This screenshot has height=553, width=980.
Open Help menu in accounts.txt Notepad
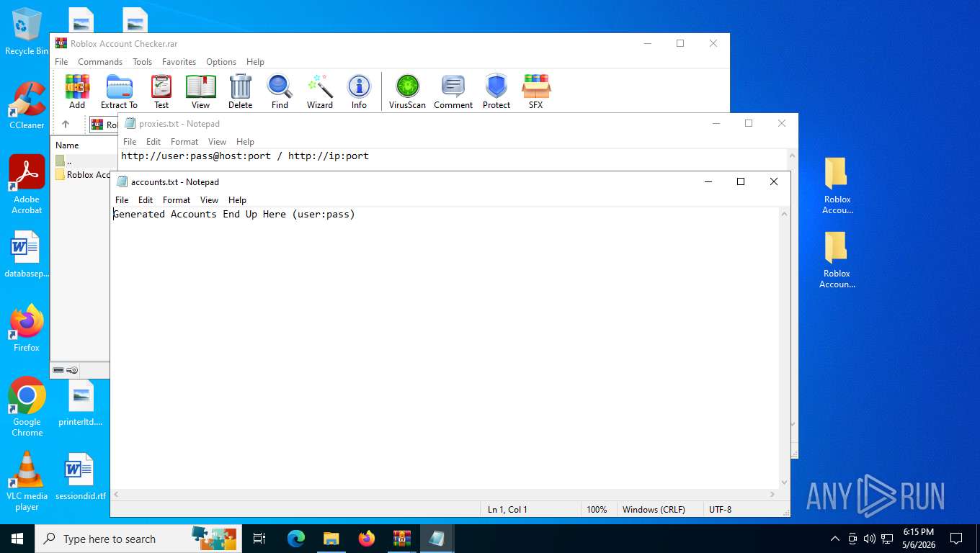point(237,200)
